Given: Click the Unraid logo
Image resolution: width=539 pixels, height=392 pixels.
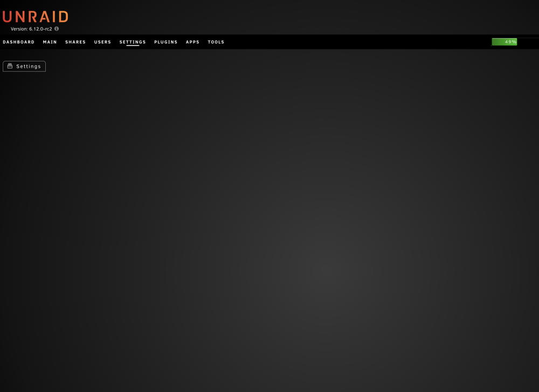Looking at the screenshot, I should pos(36,17).
